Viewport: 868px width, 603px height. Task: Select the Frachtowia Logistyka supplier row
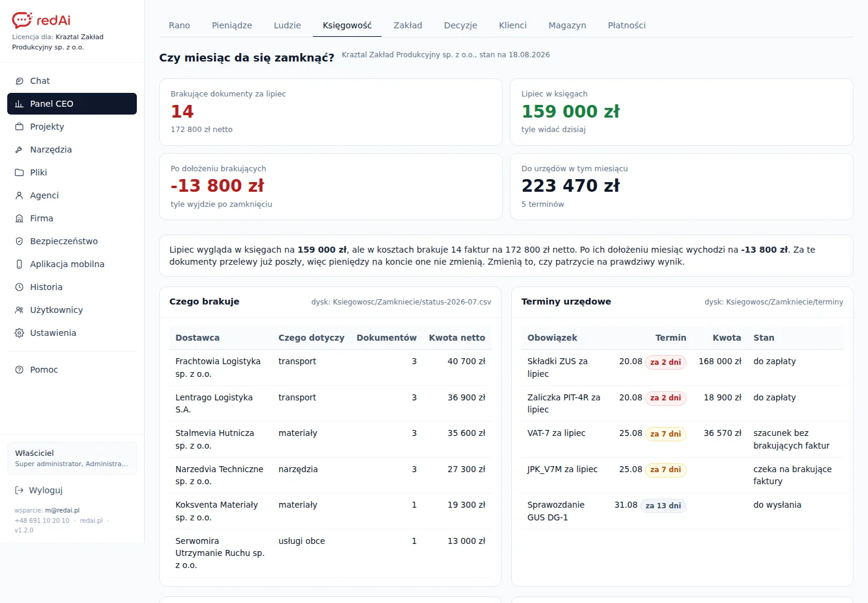coord(330,367)
